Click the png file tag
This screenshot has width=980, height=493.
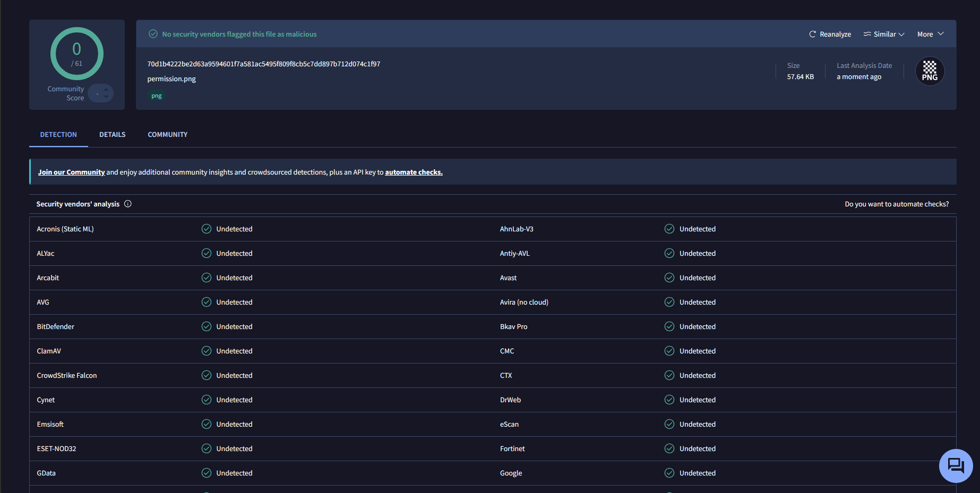[x=157, y=96]
